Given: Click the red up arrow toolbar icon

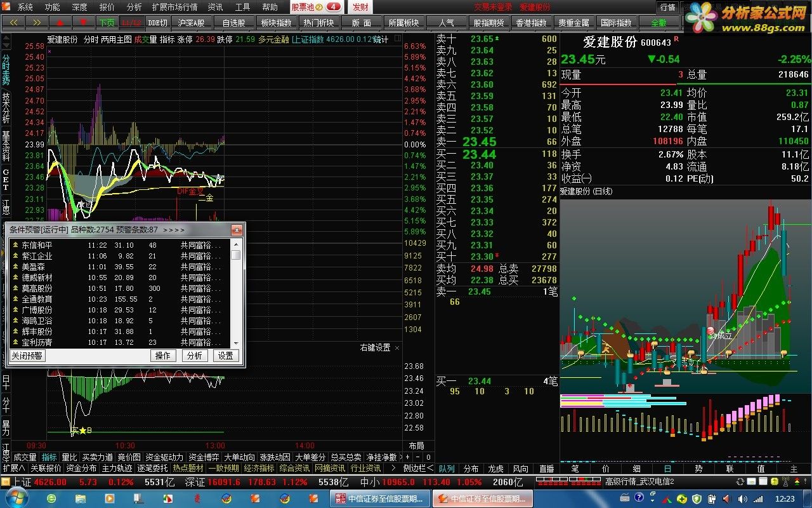Looking at the screenshot, I should [x=60, y=22].
